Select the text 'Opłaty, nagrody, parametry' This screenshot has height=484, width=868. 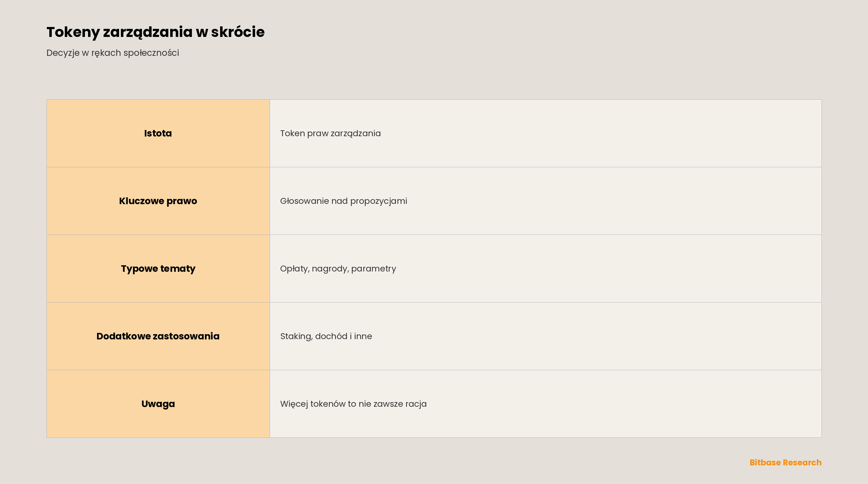(338, 269)
